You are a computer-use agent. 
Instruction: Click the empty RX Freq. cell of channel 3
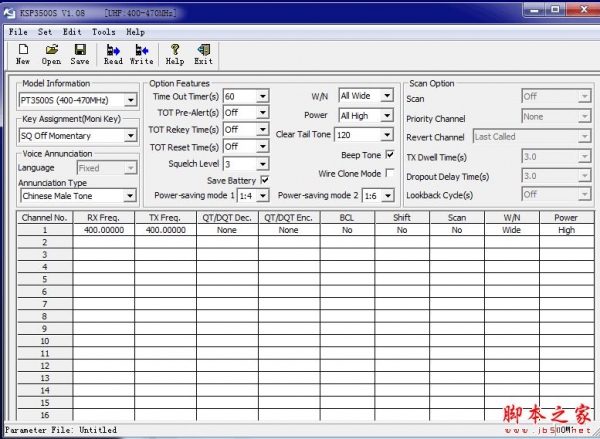[104, 255]
